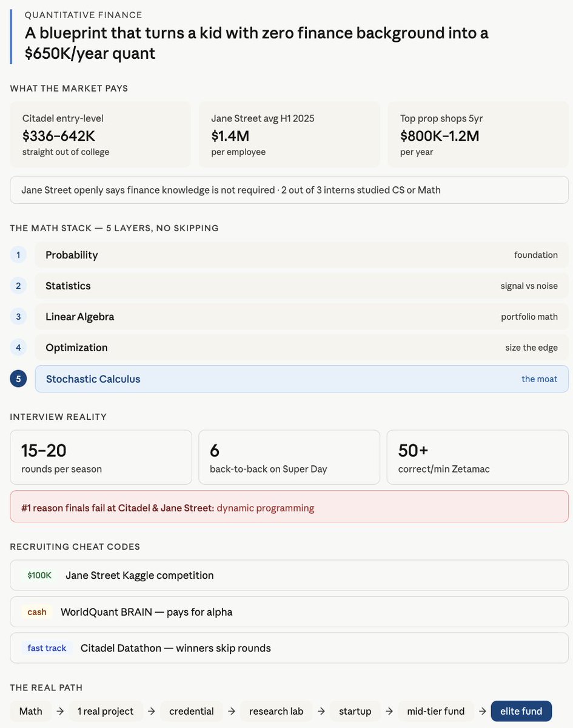The height and width of the screenshot is (728, 573).
Task: Click the research lab chip
Action: [x=276, y=711]
